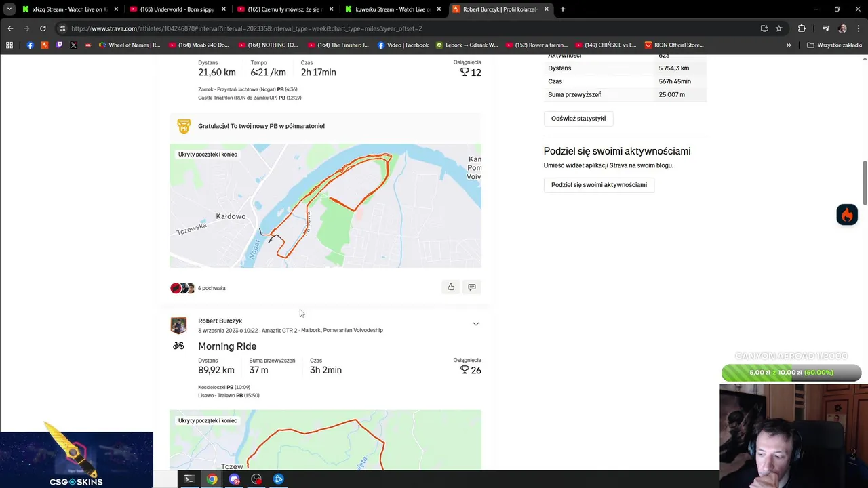Click the 5 754,3 km distance value
This screenshot has width=868, height=488.
(x=673, y=68)
